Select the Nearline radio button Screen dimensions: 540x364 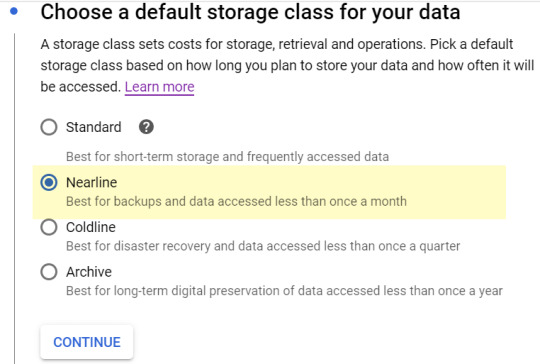pos(49,182)
